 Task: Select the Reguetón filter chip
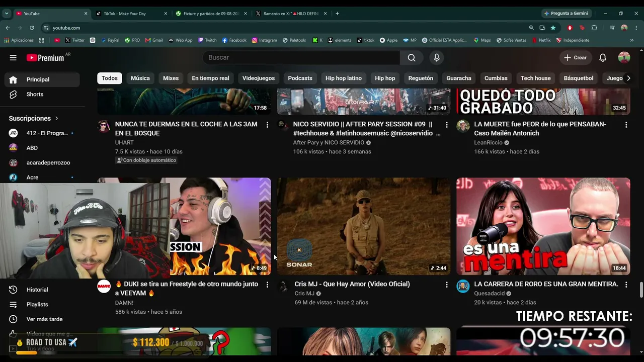pyautogui.click(x=421, y=78)
